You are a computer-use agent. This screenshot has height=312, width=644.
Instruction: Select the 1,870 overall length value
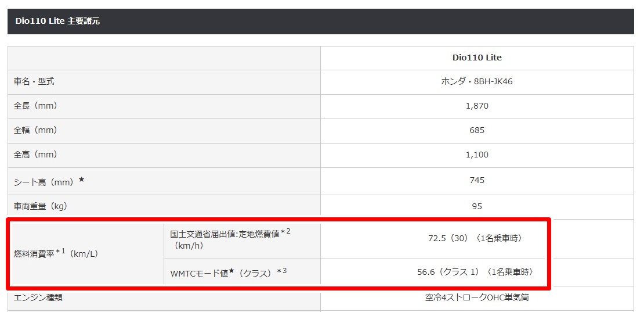click(476, 106)
